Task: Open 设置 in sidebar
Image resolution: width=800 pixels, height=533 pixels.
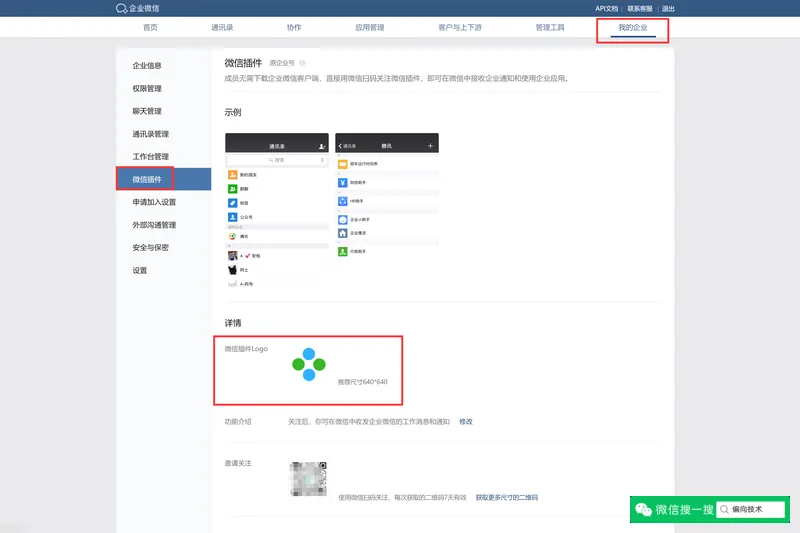Action: coord(140,270)
